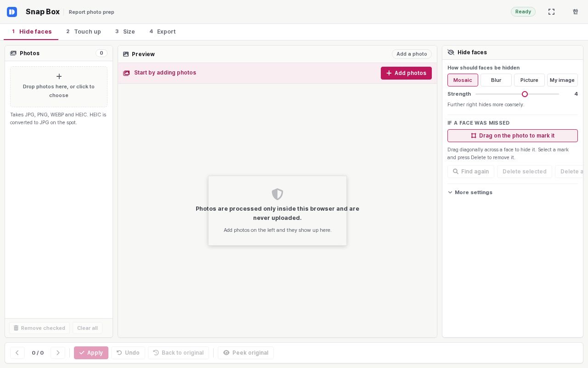Go to next photo arrow
This screenshot has width=588, height=368.
[x=58, y=353]
